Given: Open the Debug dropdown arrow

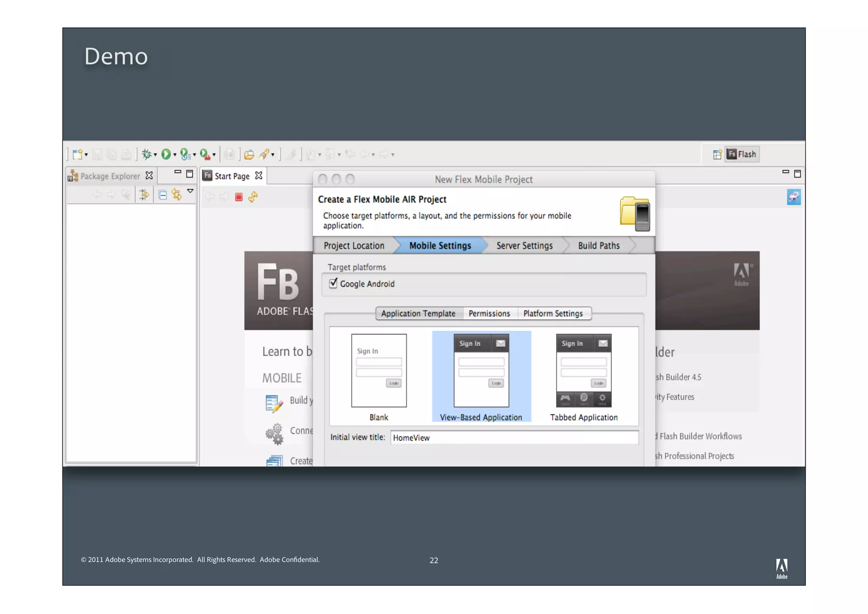Looking at the screenshot, I should (x=155, y=155).
